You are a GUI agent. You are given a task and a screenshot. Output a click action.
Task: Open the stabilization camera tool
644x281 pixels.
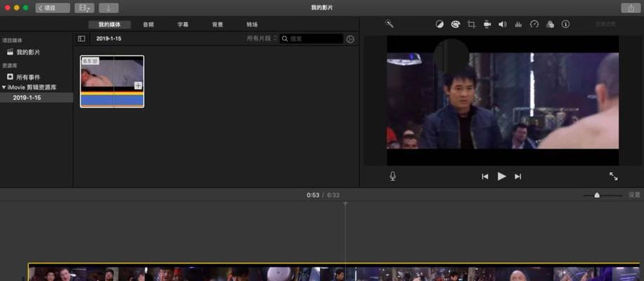(487, 24)
